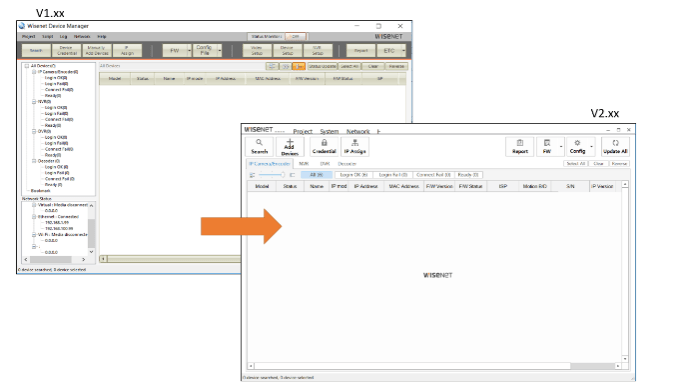Image resolution: width=680 pixels, height=386 pixels.
Task: Collapse the IP Camera/Encoder tree node in V1
Action: click(x=34, y=72)
